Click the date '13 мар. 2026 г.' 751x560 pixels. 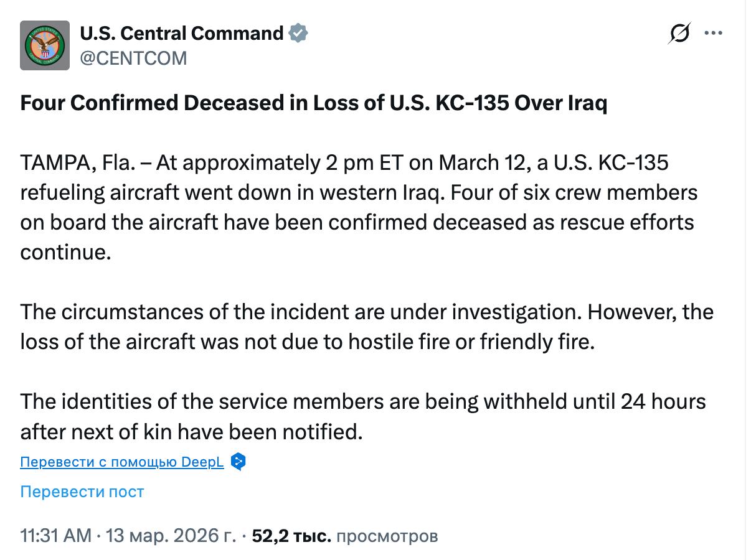click(x=171, y=536)
